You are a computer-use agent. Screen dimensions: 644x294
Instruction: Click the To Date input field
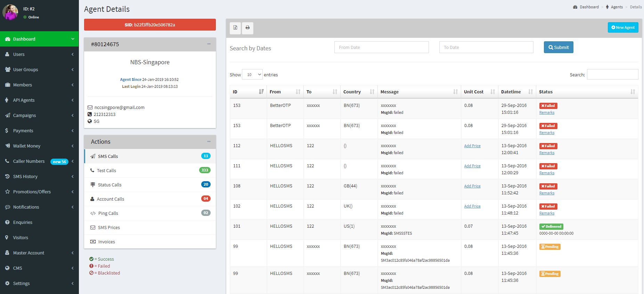click(486, 47)
